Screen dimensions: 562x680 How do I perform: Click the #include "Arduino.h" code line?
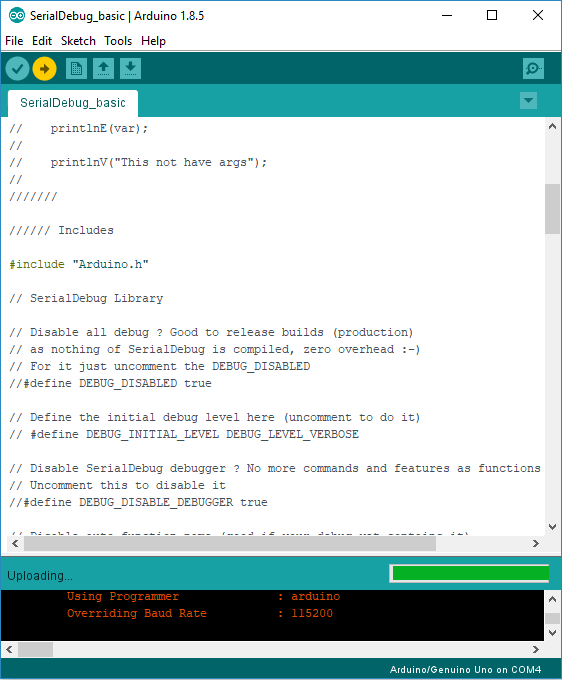pyautogui.click(x=79, y=264)
